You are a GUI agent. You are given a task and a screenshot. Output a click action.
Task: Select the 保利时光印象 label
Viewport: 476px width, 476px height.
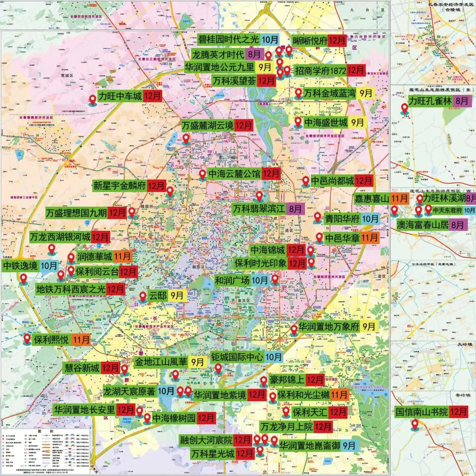pyautogui.click(x=261, y=263)
